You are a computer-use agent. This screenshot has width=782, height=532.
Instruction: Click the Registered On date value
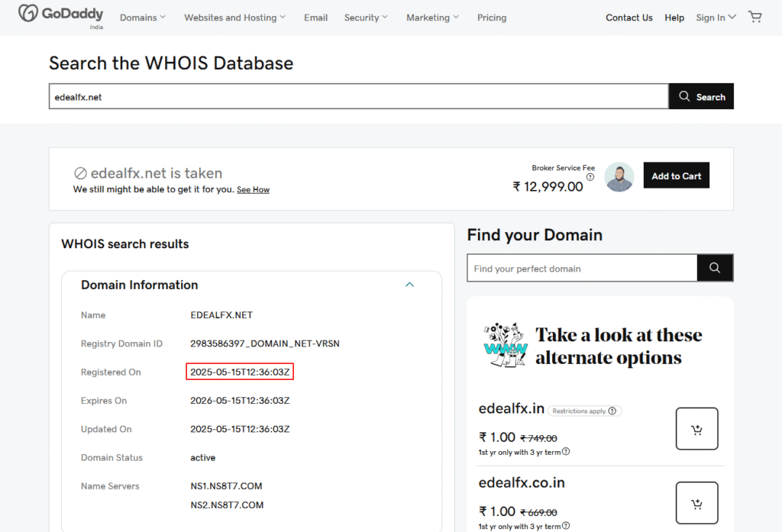(240, 372)
